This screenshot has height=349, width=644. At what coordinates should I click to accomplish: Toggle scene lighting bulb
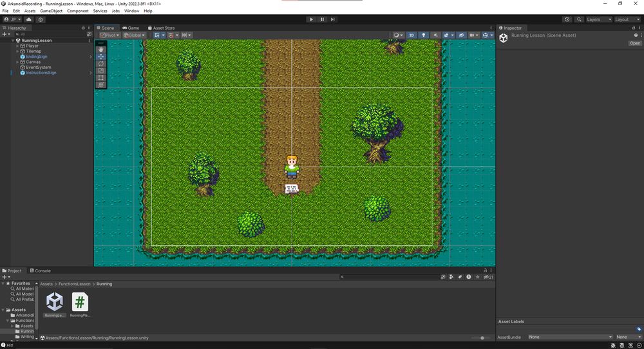424,35
